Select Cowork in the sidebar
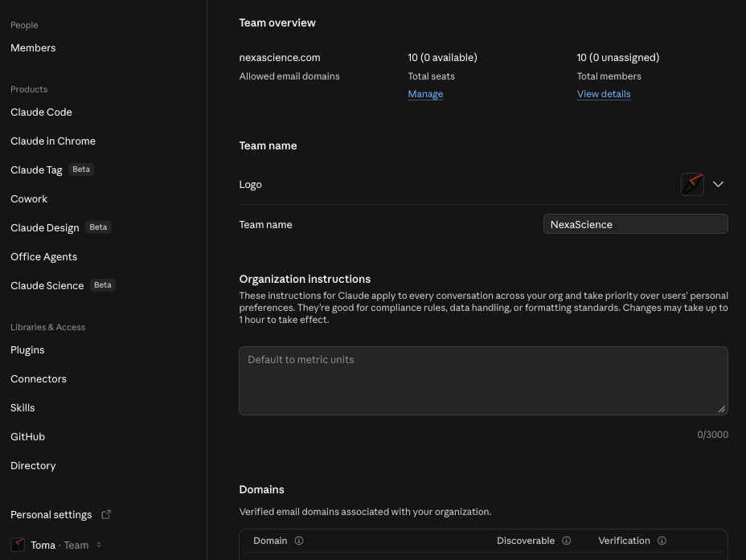The height and width of the screenshot is (560, 746). pos(29,199)
